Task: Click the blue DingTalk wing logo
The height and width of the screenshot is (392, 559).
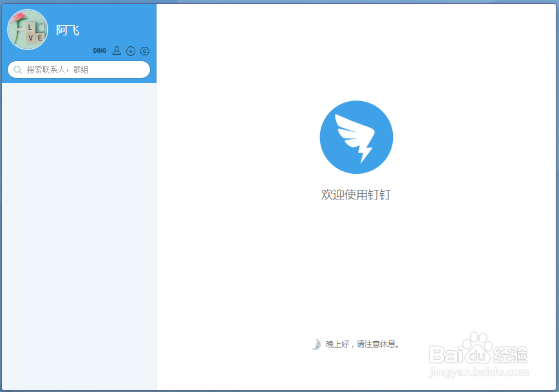Action: [x=356, y=137]
